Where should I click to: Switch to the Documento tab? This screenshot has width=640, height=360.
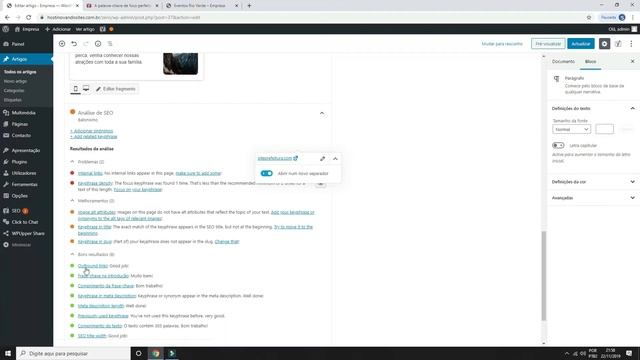click(x=563, y=62)
